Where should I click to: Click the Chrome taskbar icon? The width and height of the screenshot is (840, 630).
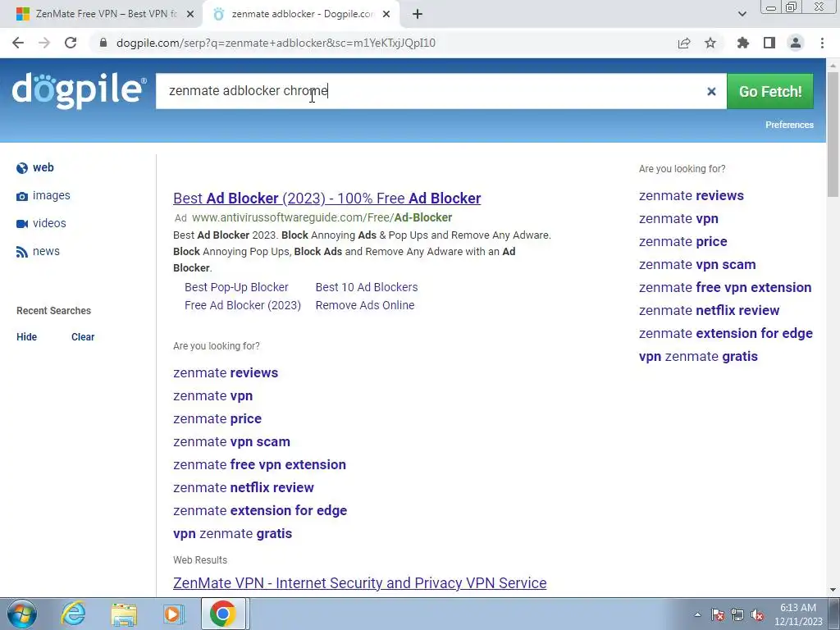(x=223, y=614)
